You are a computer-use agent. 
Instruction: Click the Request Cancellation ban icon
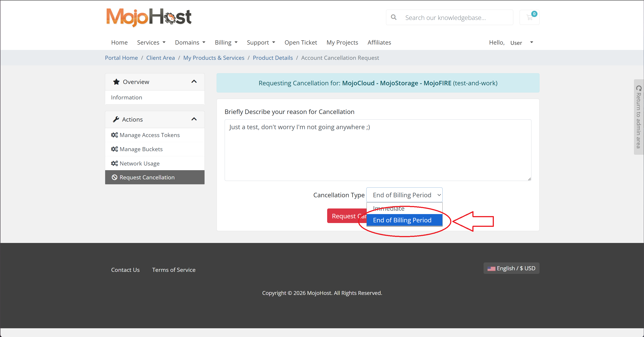(x=114, y=177)
